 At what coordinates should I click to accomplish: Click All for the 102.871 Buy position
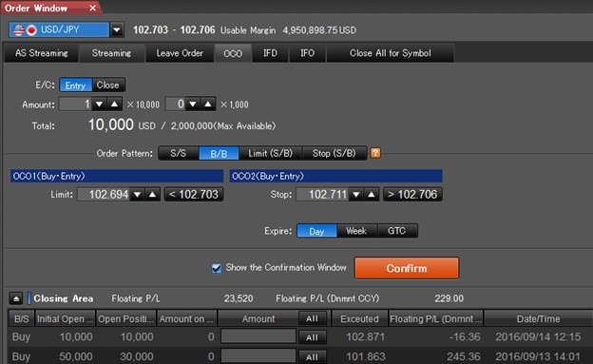(312, 337)
